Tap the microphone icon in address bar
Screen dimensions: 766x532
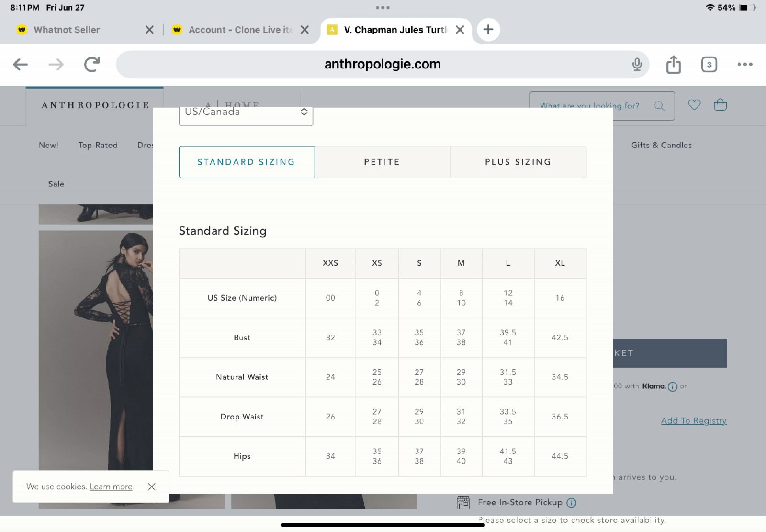tap(637, 64)
